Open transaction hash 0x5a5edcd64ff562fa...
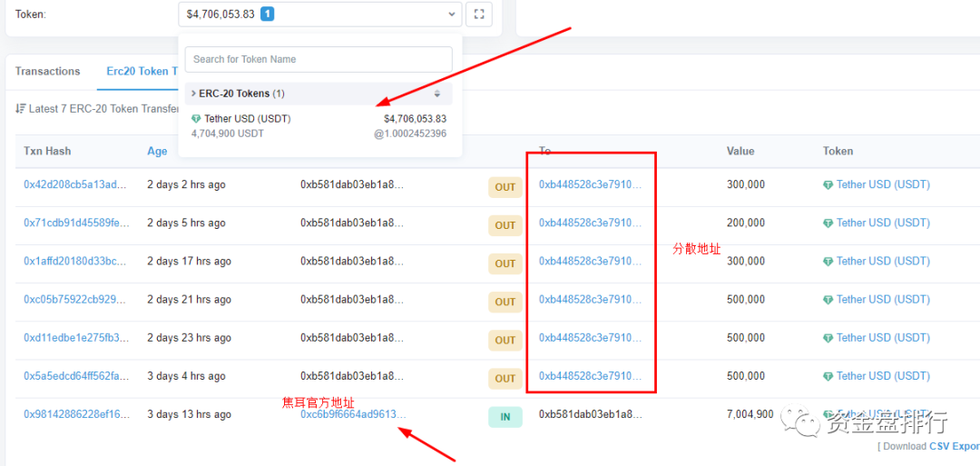This screenshot has height=466, width=980. [x=75, y=376]
